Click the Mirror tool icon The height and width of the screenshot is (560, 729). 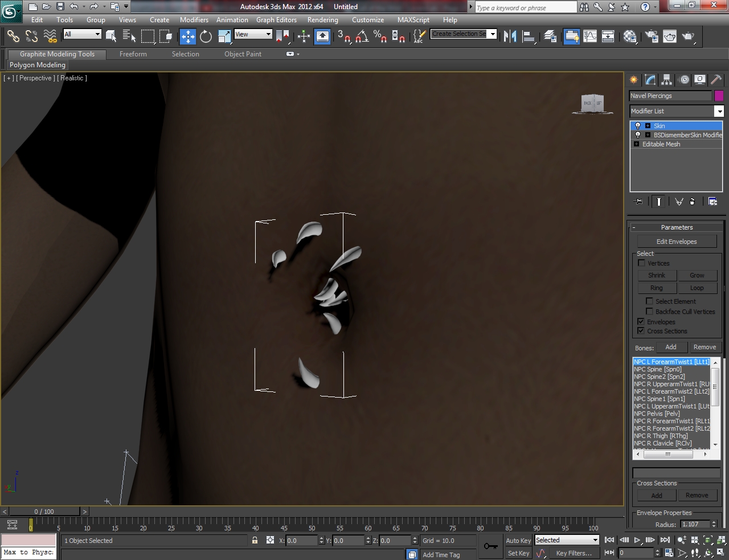coord(510,36)
